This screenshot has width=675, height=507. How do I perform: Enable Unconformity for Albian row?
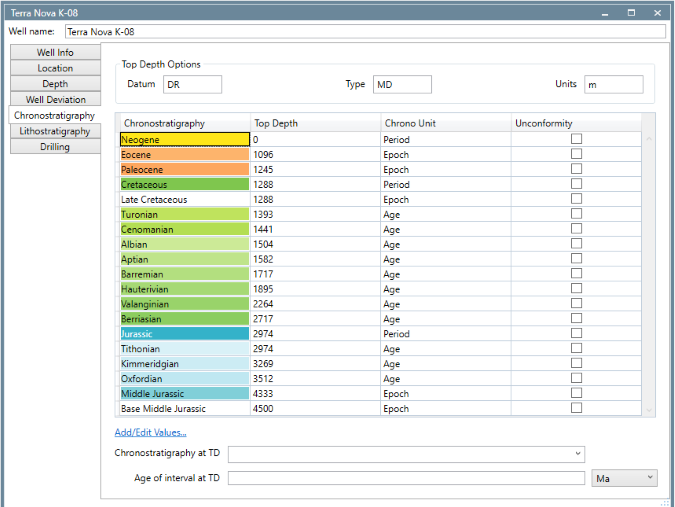[576, 244]
